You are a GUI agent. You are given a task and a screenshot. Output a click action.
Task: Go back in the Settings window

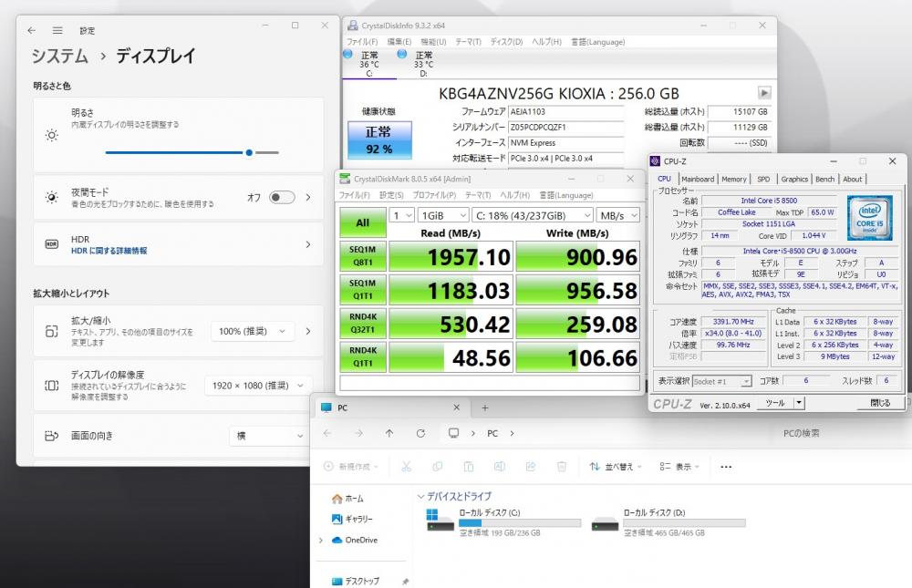point(31,30)
